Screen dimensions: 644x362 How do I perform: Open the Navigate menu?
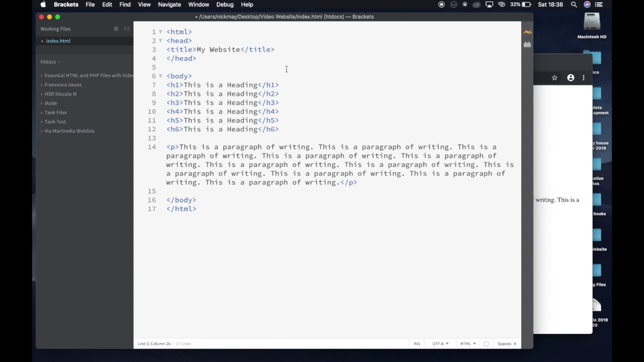pyautogui.click(x=170, y=5)
